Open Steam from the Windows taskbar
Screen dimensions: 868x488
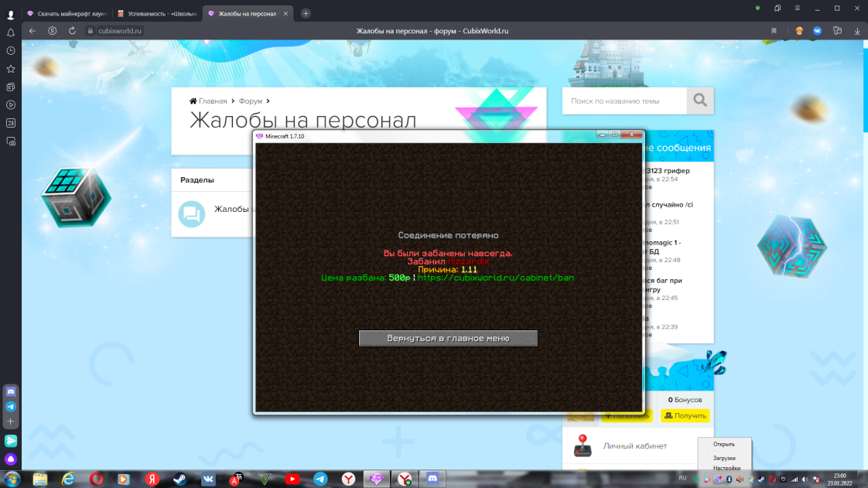point(180,479)
